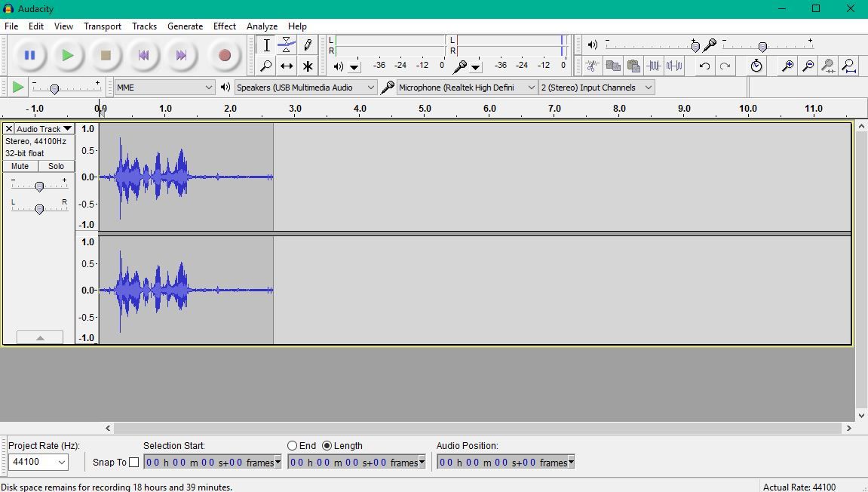Viewport: 868px width, 492px height.
Task: Enable the Snap To checkbox
Action: tap(134, 462)
